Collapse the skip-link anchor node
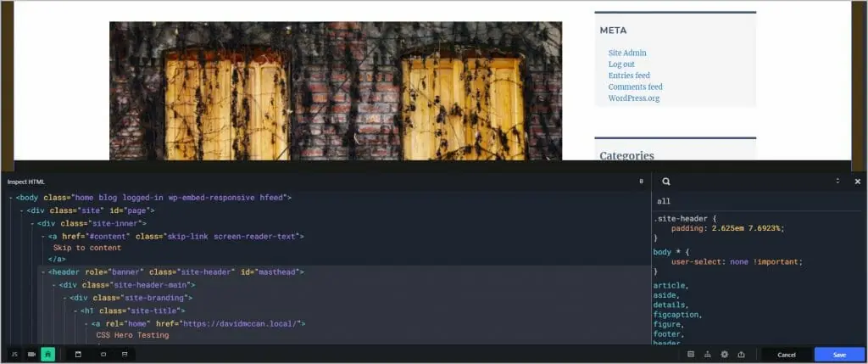 point(42,237)
